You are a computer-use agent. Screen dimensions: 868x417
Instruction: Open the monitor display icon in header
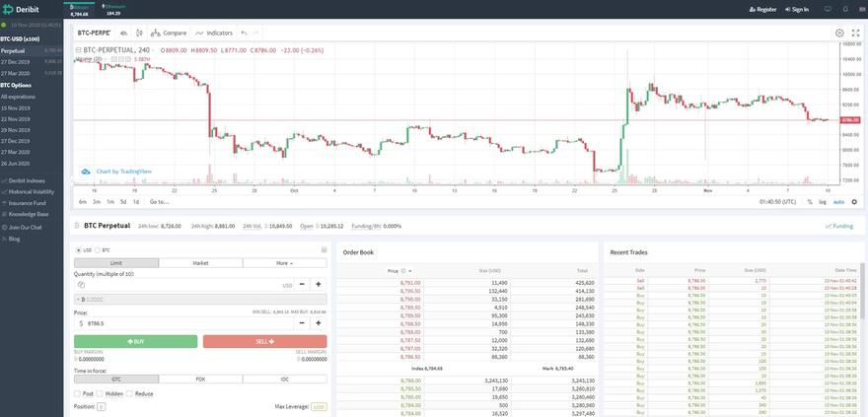[x=829, y=10]
